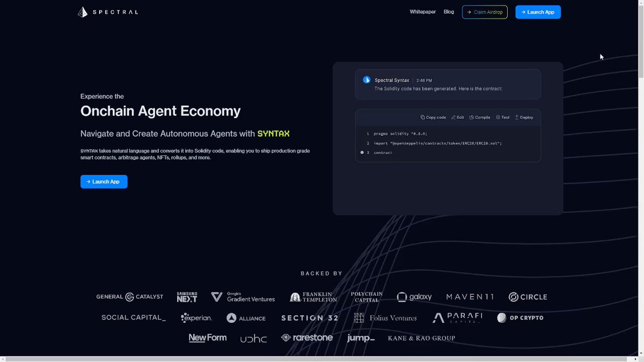Open the Whitepaper link

pyautogui.click(x=423, y=12)
